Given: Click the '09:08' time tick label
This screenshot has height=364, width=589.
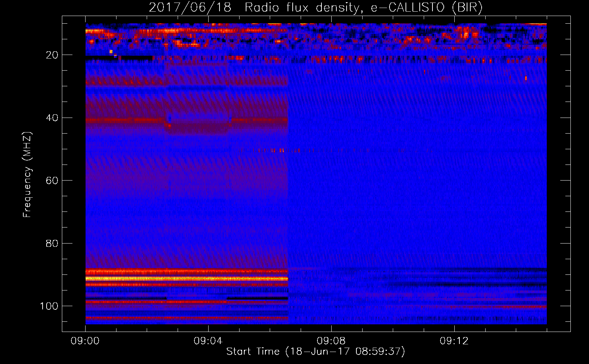Looking at the screenshot, I should click(331, 341).
